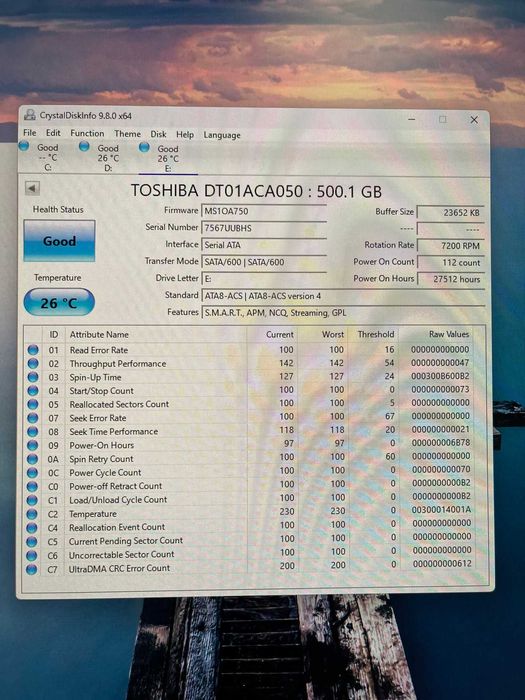Click raw value 000000006B78

point(441,443)
